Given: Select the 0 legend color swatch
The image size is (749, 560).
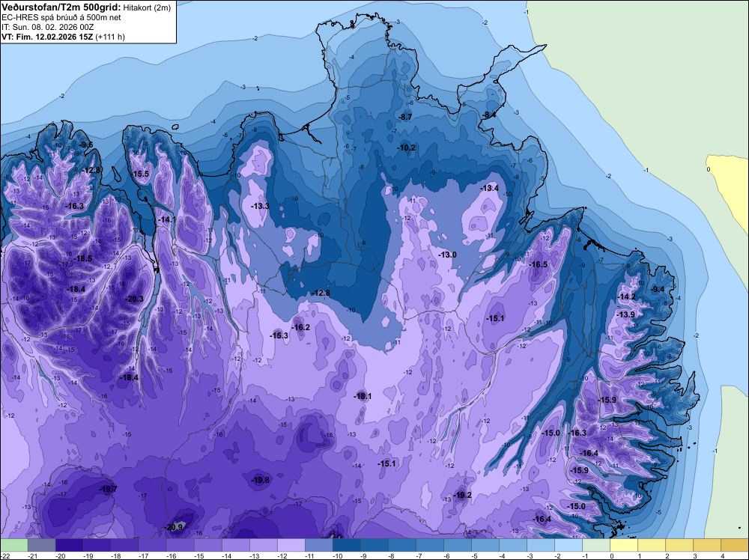Looking at the screenshot, I should (x=623, y=545).
